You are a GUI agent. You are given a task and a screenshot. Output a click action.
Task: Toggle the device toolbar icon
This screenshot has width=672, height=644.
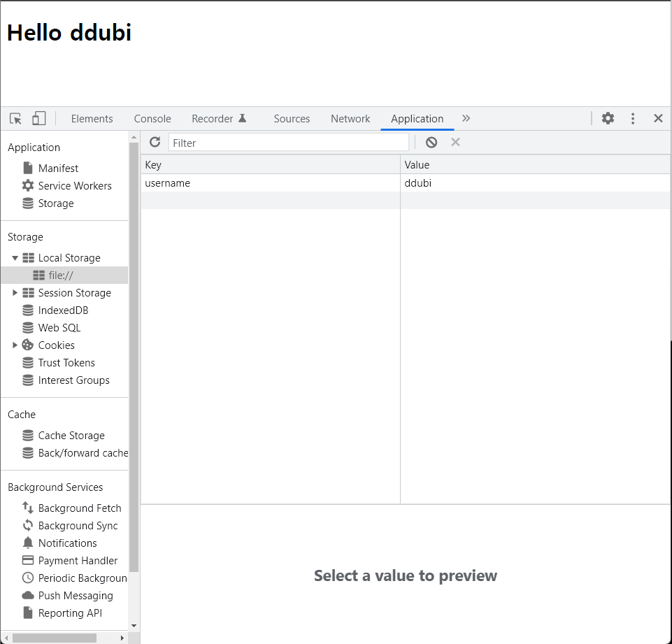pos(39,118)
